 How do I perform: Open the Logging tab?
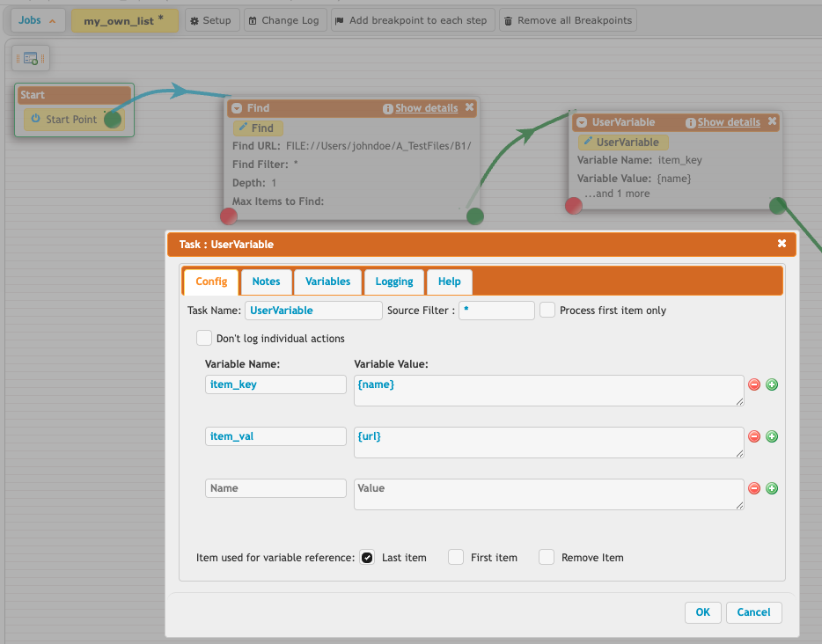point(393,282)
